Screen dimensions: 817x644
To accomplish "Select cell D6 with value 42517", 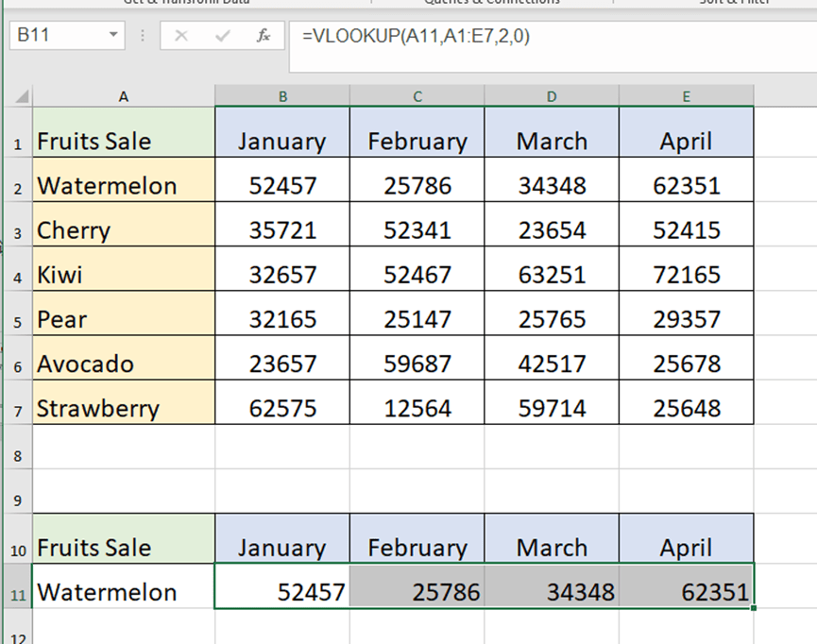I will pyautogui.click(x=552, y=363).
